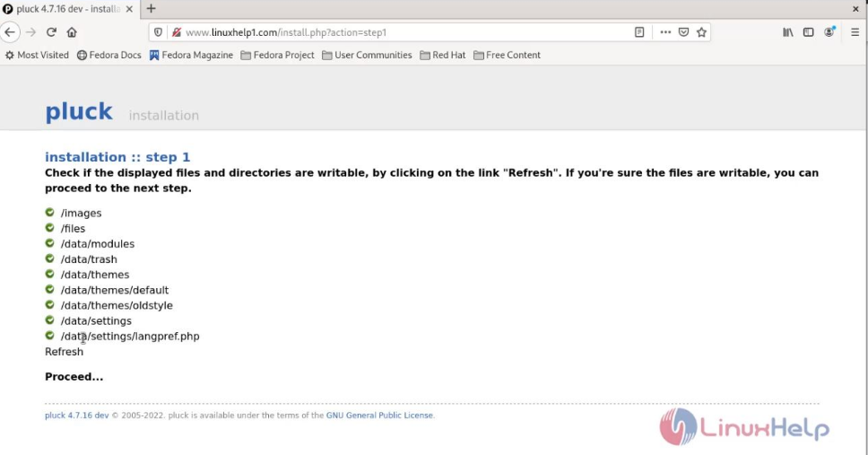This screenshot has height=455, width=868.
Task: Show insecure connection lock information
Action: 177,32
